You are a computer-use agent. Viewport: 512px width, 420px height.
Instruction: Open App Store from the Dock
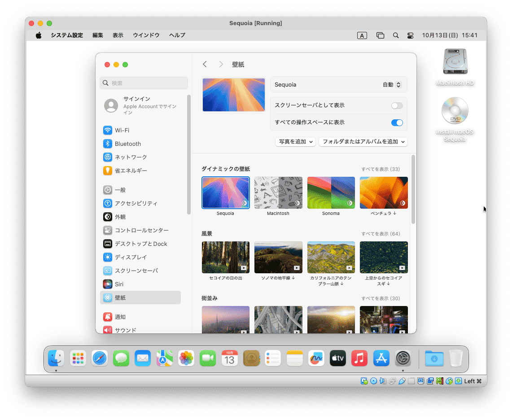tap(381, 358)
